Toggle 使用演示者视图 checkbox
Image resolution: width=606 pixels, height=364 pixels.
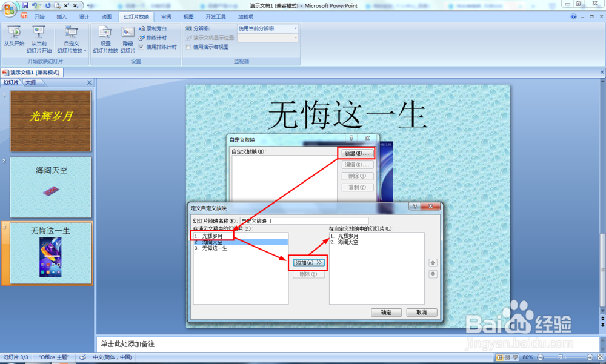[188, 47]
